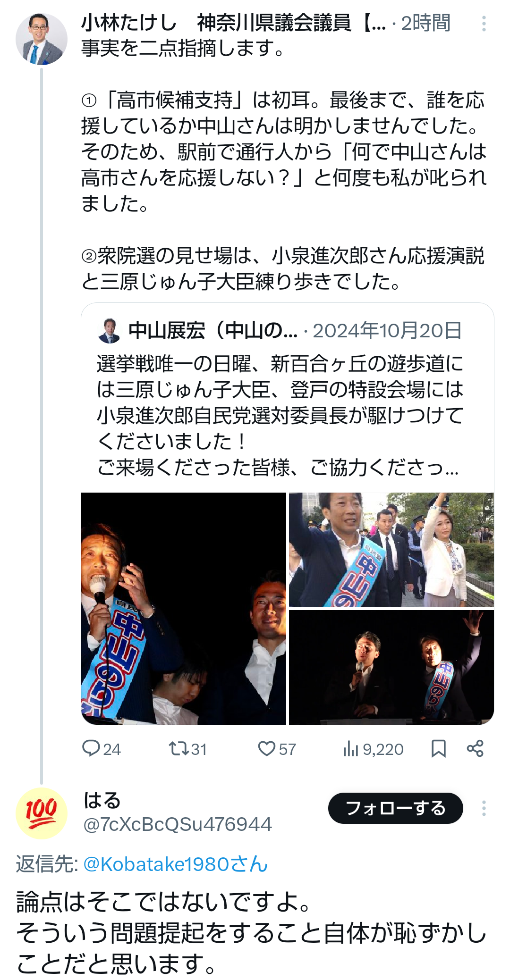Share the tweet using the share icon

click(x=475, y=749)
